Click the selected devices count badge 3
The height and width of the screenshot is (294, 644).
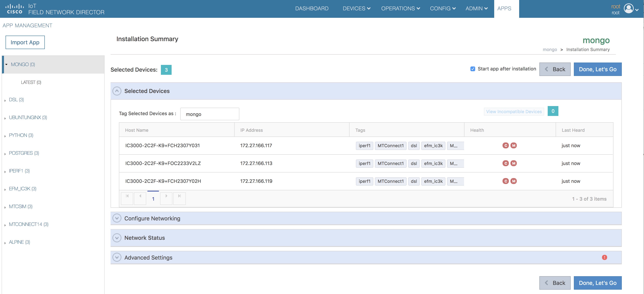click(x=166, y=70)
